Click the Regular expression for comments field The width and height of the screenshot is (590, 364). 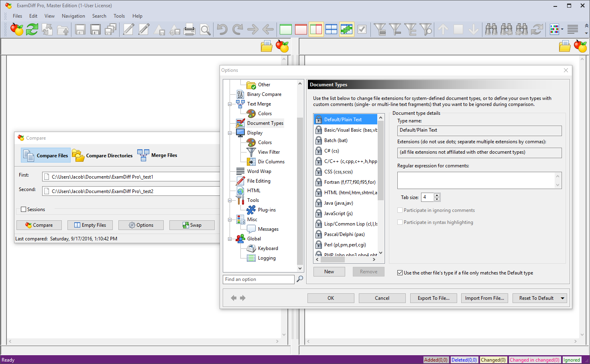(x=479, y=180)
